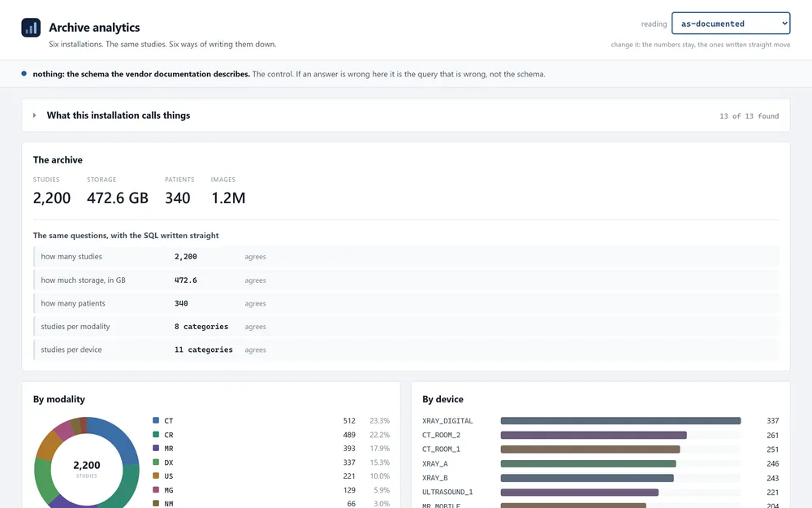Click the CT_ROOM_2 device bar
The width and height of the screenshot is (812, 508).
[594, 435]
